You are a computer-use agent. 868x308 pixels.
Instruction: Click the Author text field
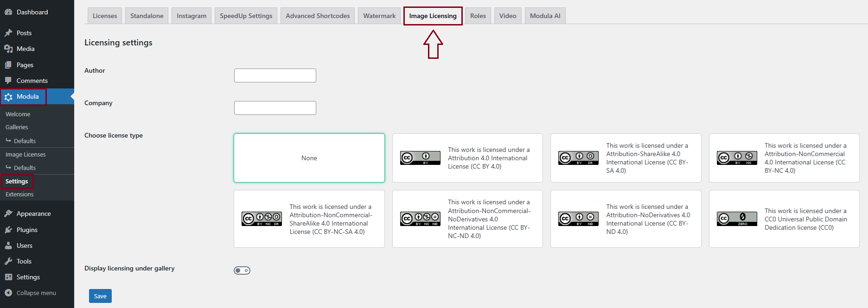click(275, 75)
